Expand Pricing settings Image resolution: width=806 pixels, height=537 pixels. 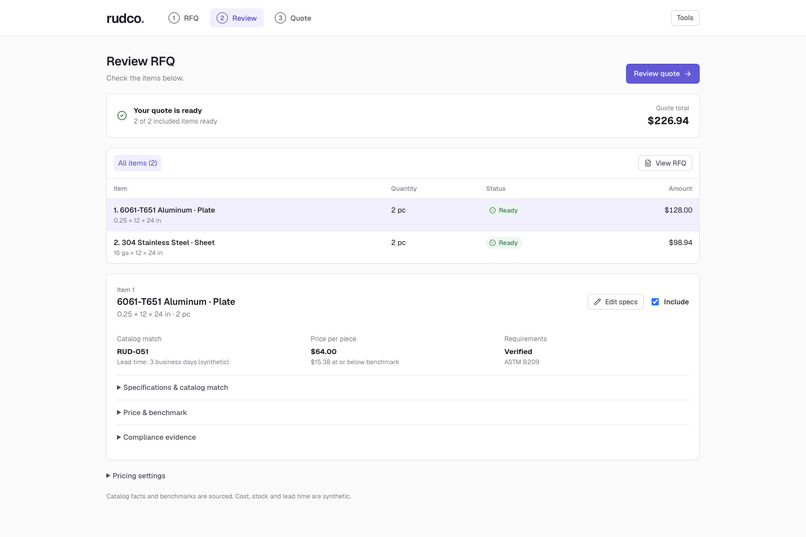point(136,476)
